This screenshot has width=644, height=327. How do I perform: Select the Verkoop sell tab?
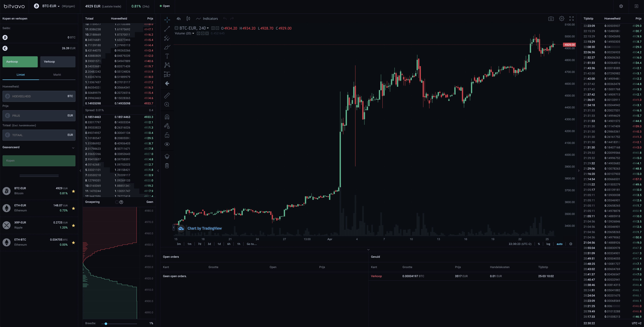pyautogui.click(x=58, y=62)
